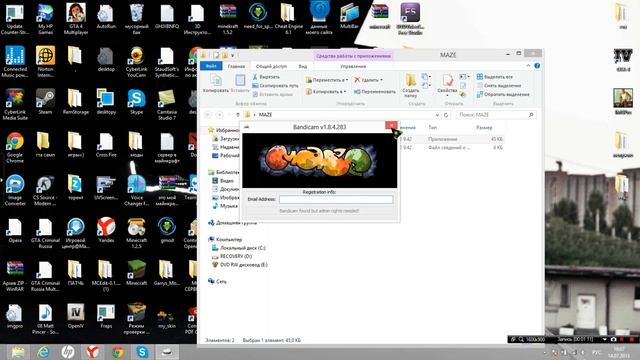The width and height of the screenshot is (640, 360).
Task: Click Создать папку in the ribbon
Action: tap(411, 86)
